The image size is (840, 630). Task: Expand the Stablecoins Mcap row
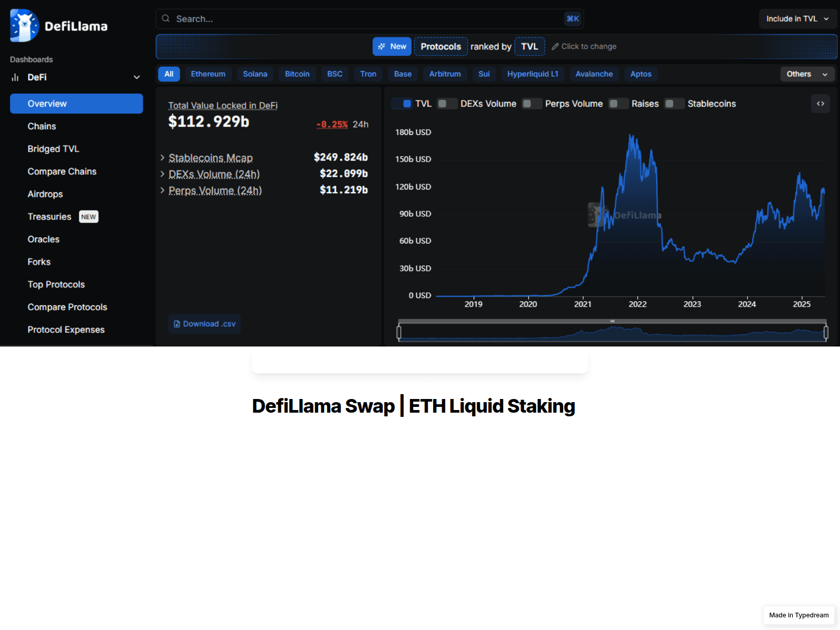(163, 157)
